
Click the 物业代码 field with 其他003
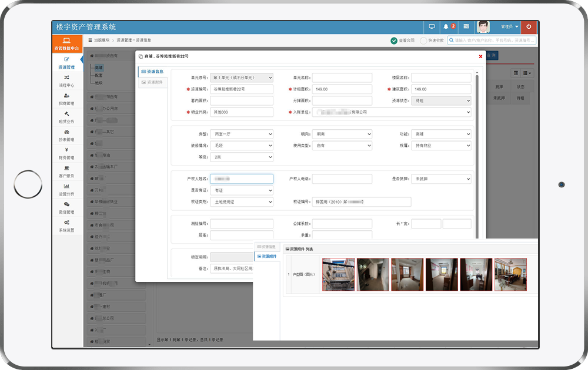[x=242, y=112]
